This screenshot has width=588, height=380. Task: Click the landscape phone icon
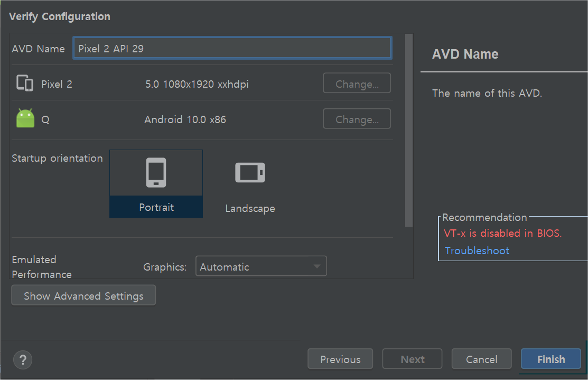click(x=250, y=172)
